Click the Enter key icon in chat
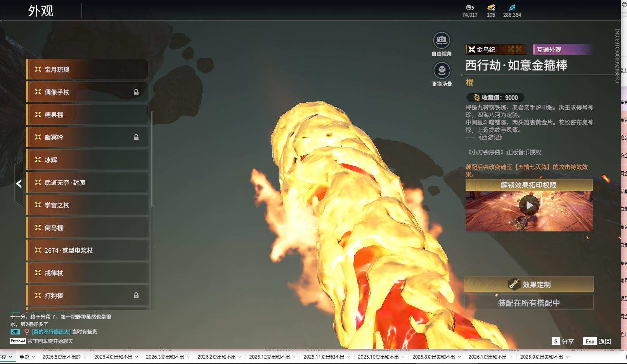The image size is (627, 364). point(18,341)
